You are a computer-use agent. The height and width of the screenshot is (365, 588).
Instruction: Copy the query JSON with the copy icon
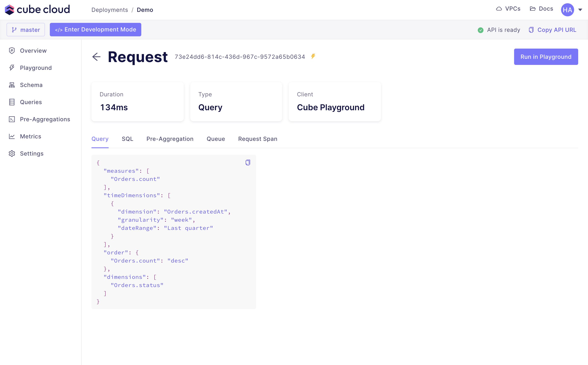tap(248, 162)
